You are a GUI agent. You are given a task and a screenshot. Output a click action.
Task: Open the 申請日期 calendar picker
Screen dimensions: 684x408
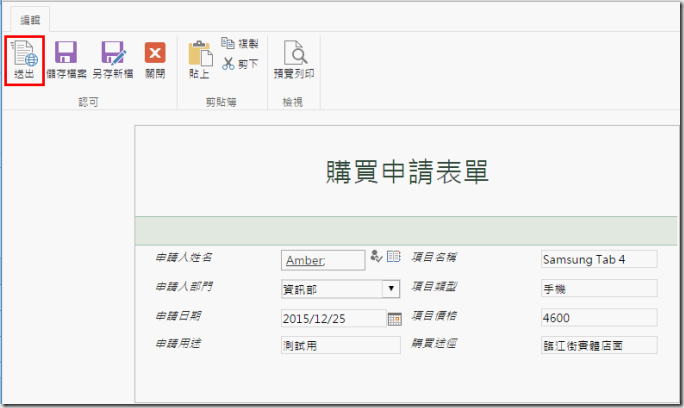[394, 318]
